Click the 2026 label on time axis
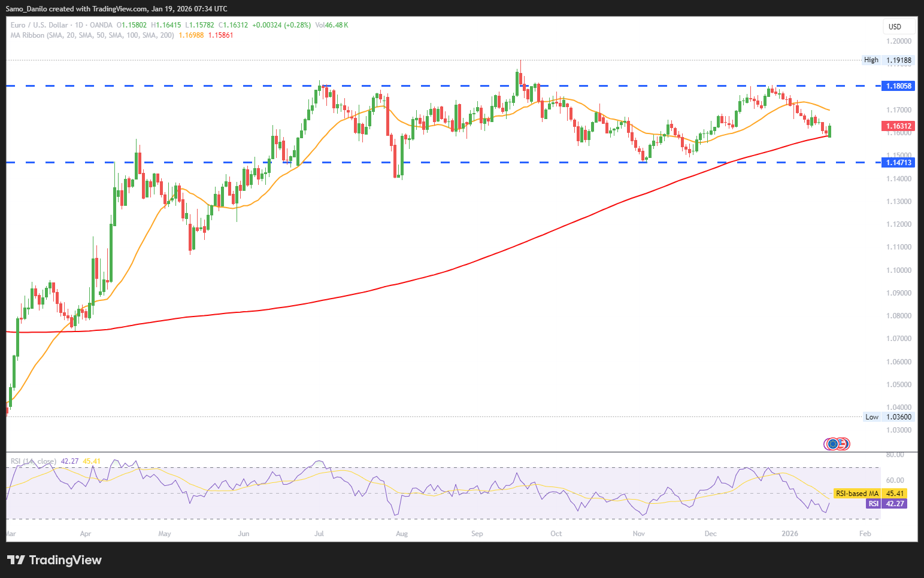The width and height of the screenshot is (924, 578). click(790, 533)
